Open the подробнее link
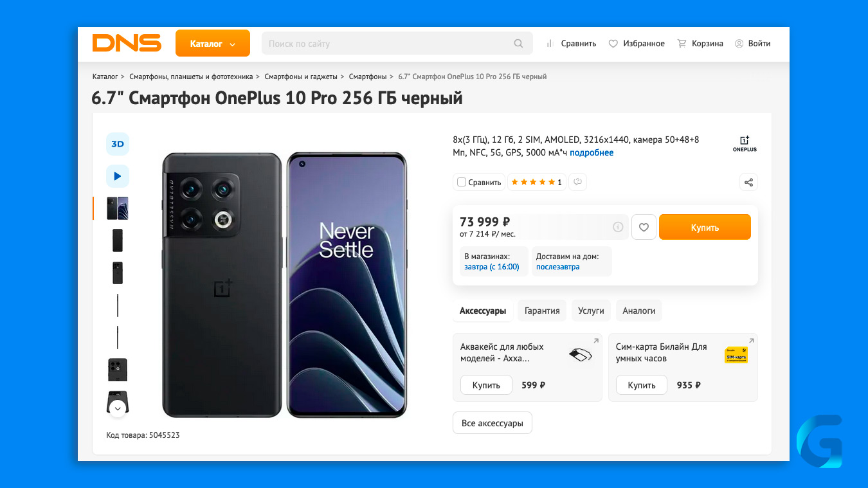 pyautogui.click(x=592, y=153)
